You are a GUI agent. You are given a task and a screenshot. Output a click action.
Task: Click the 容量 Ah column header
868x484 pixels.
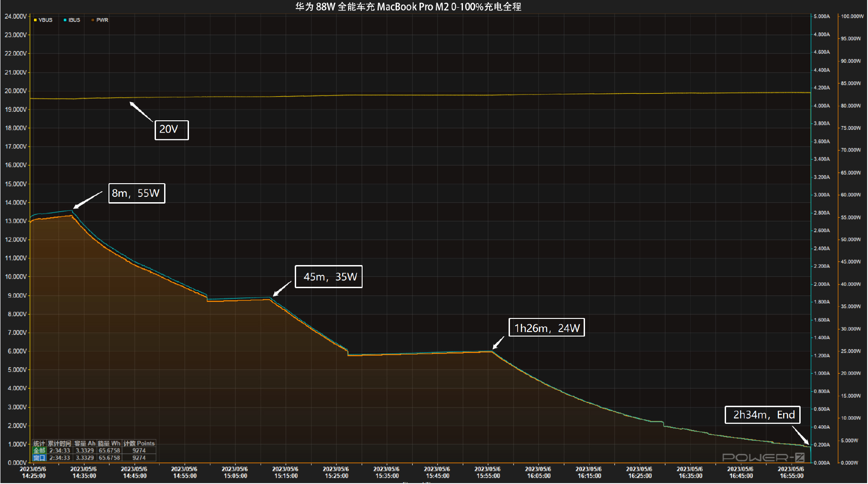(x=85, y=443)
